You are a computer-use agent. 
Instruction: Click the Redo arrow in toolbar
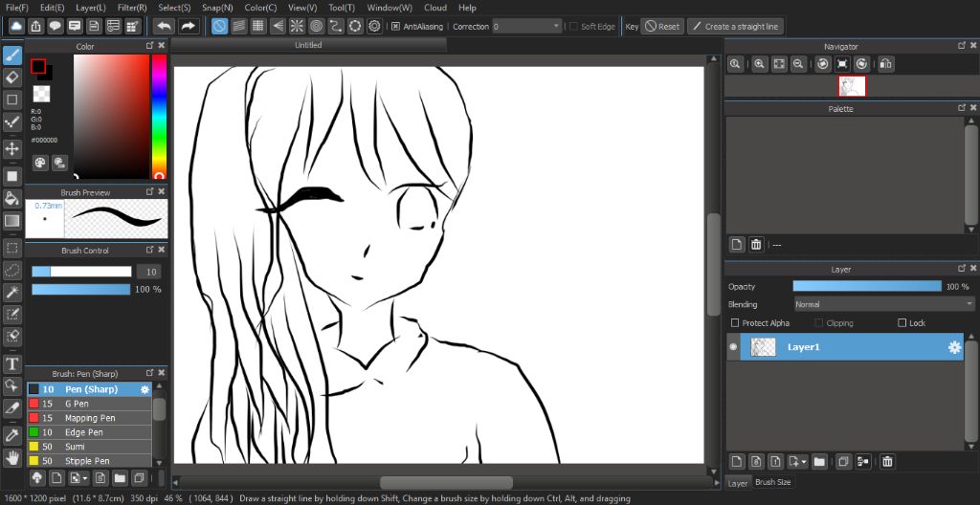188,26
